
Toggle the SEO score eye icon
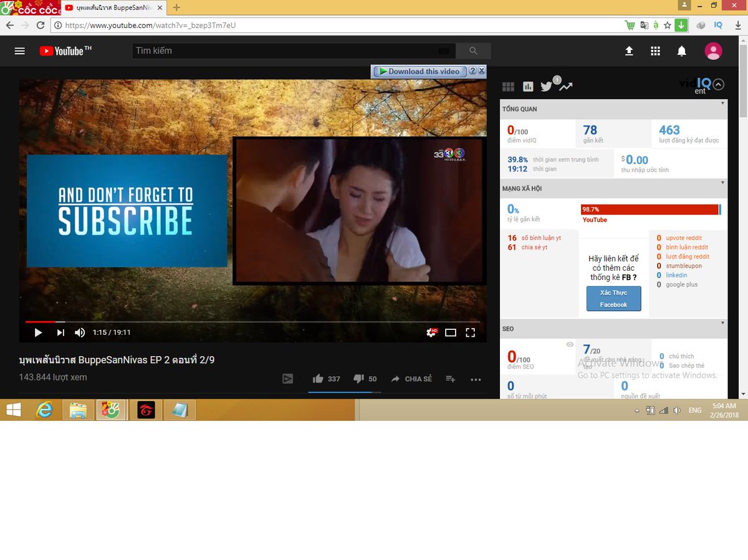coord(570,344)
